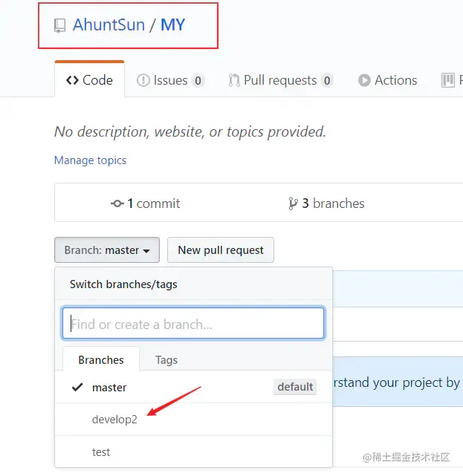Click the Projects board icon tab

point(448,80)
